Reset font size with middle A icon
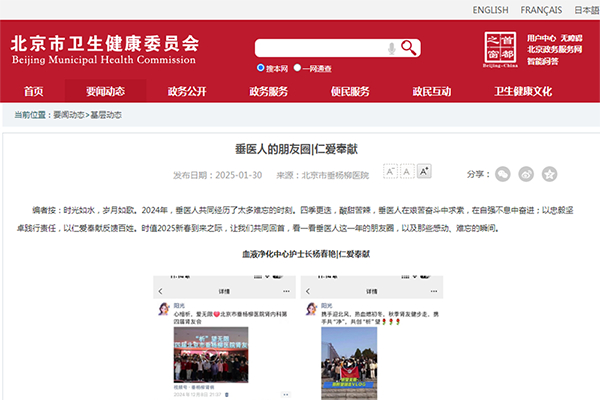 pyautogui.click(x=407, y=171)
